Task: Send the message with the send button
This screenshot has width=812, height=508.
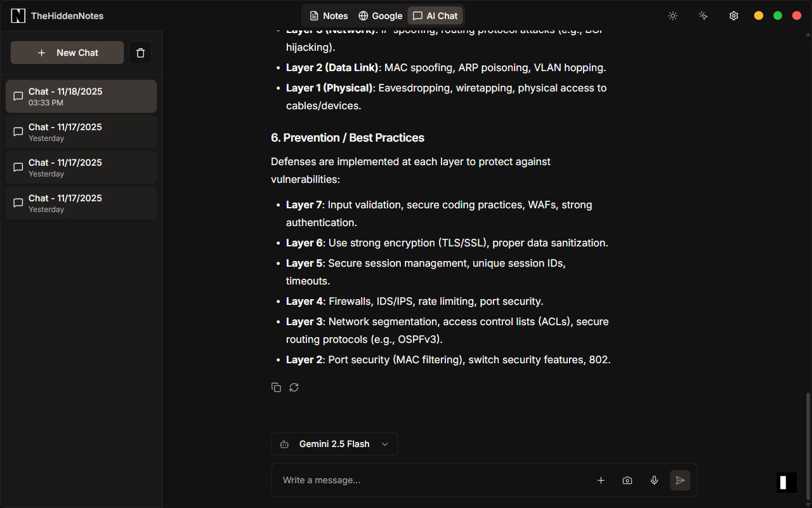Action: point(679,480)
